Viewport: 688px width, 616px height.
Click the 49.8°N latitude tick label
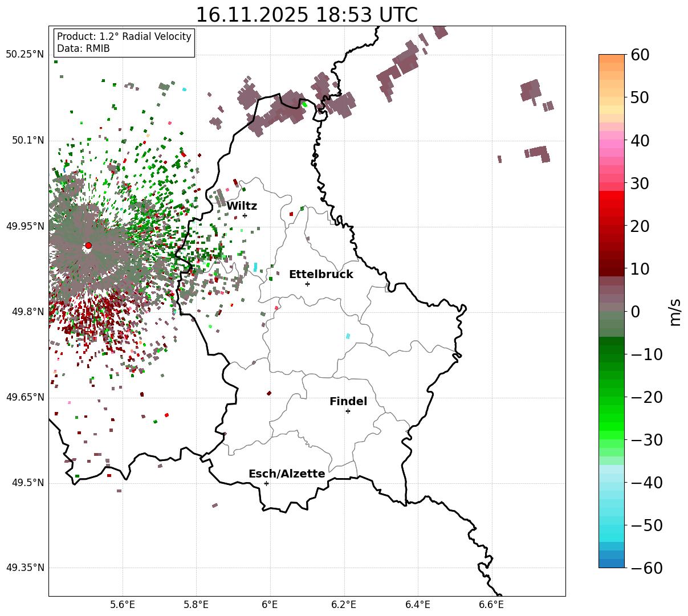pos(28,312)
